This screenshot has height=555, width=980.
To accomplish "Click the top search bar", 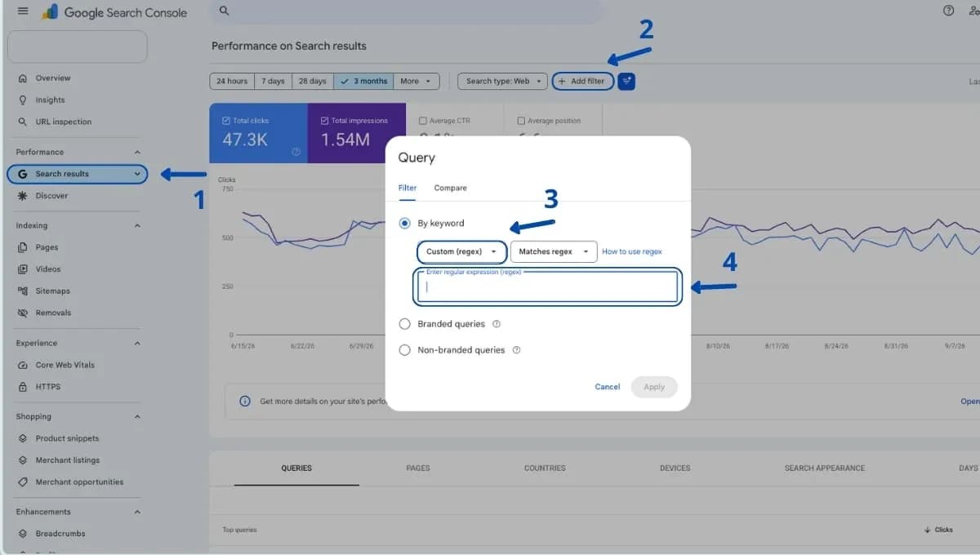I will click(406, 11).
